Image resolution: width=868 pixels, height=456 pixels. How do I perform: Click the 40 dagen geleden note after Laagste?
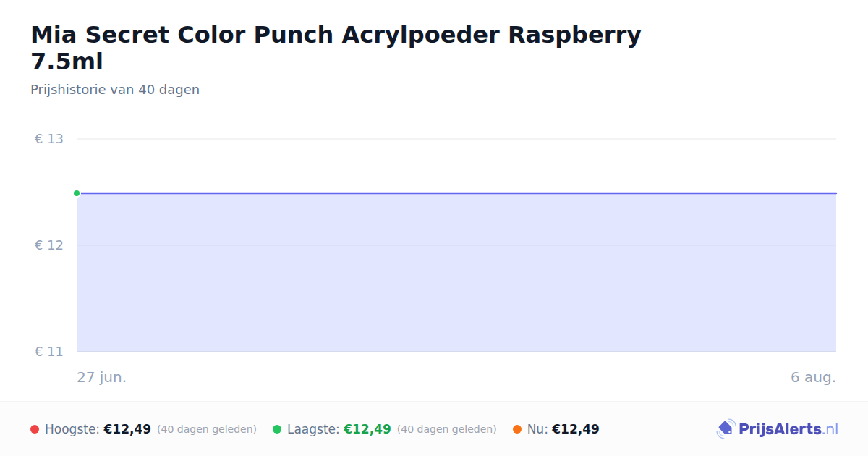[447, 429]
